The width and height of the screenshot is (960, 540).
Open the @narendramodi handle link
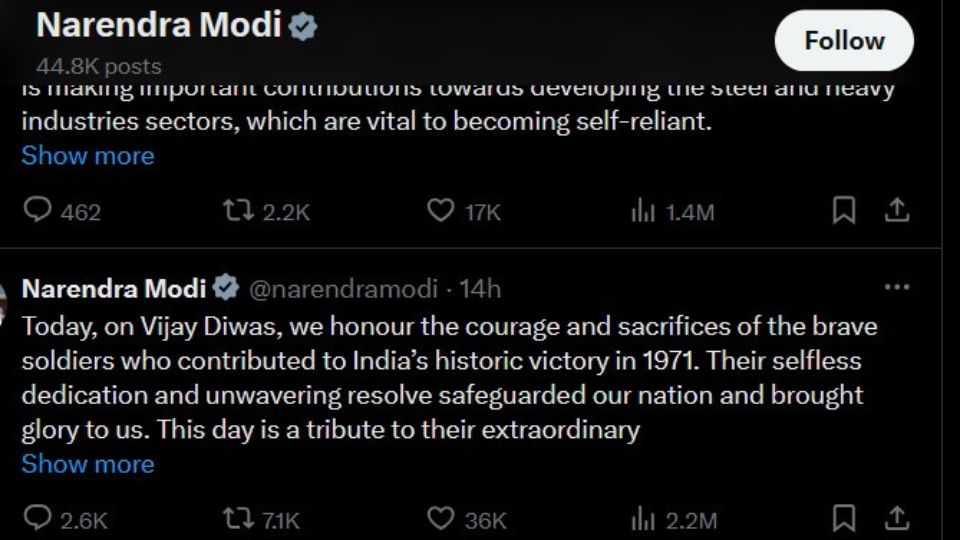coord(342,289)
